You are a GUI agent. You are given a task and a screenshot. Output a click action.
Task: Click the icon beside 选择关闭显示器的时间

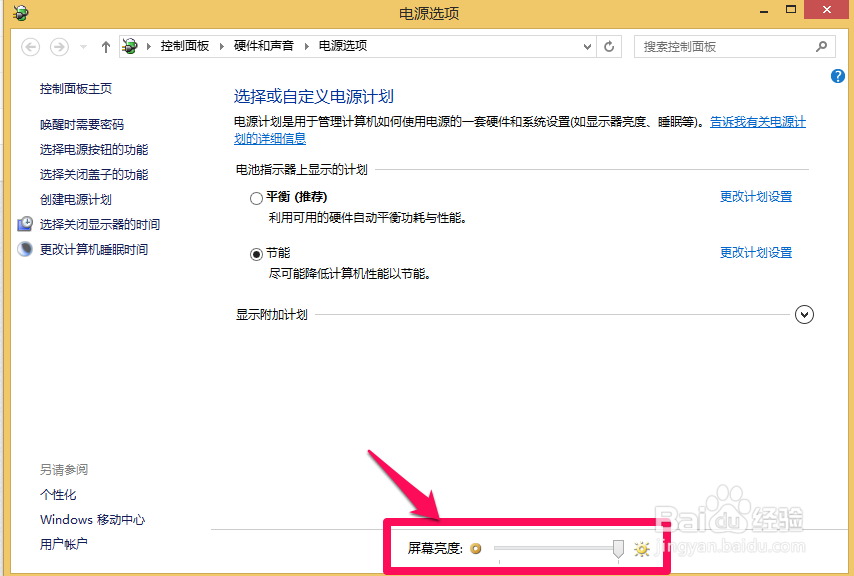click(x=22, y=223)
